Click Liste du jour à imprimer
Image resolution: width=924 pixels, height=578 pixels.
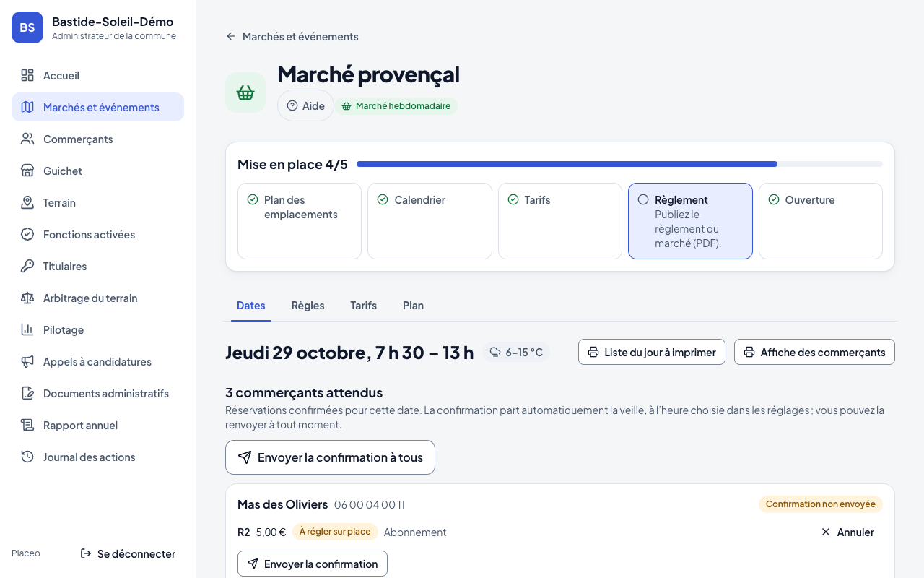tap(652, 352)
